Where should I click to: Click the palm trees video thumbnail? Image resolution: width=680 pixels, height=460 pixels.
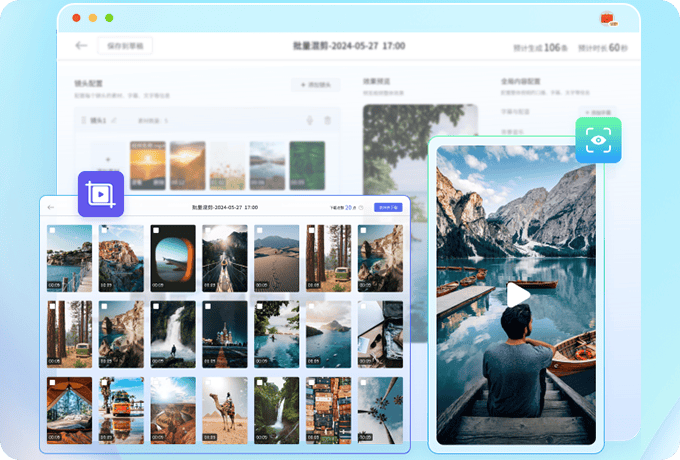click(x=381, y=409)
